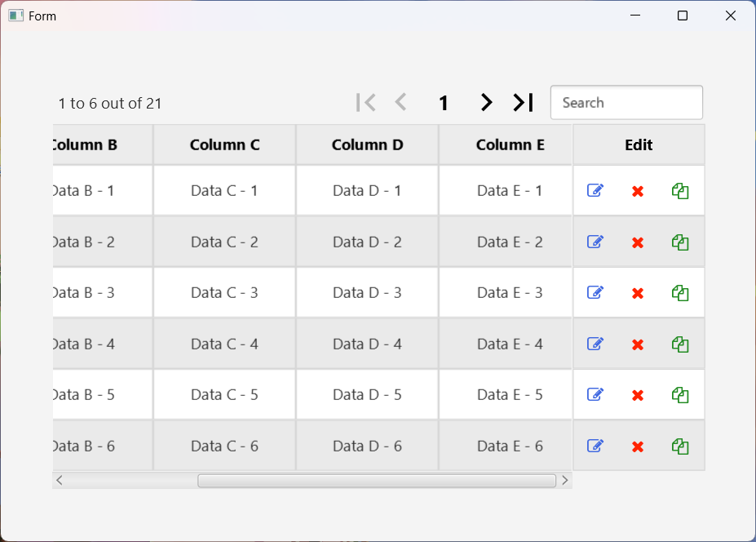756x542 pixels.
Task: Duplicate row 6 with the green copy icon
Action: click(680, 446)
